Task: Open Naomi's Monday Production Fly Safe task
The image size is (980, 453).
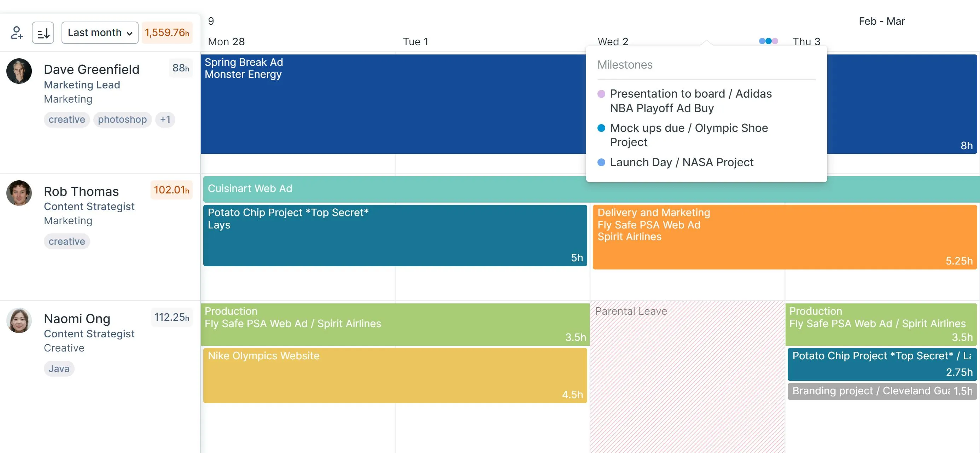Action: click(395, 324)
